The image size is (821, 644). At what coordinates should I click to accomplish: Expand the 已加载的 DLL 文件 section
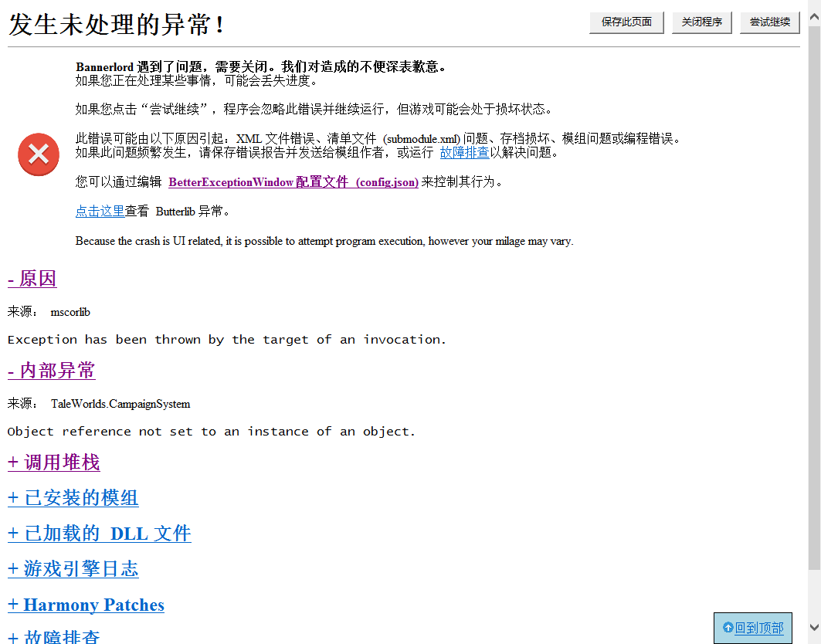(x=100, y=533)
